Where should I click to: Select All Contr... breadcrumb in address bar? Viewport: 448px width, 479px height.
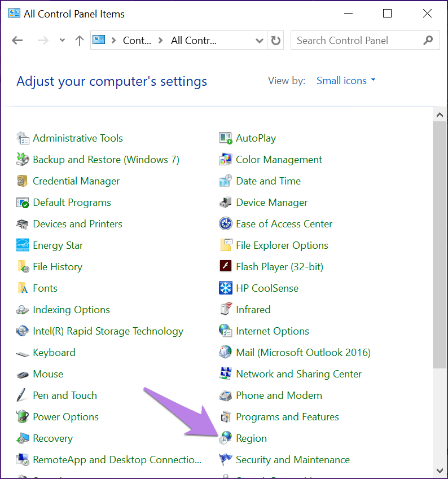194,40
